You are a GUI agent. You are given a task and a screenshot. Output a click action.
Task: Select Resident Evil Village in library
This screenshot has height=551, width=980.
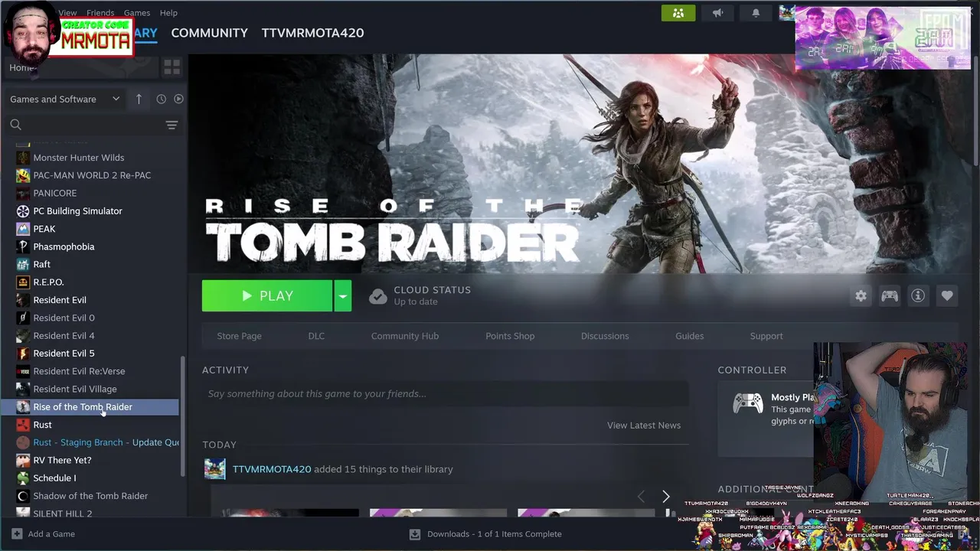point(75,390)
